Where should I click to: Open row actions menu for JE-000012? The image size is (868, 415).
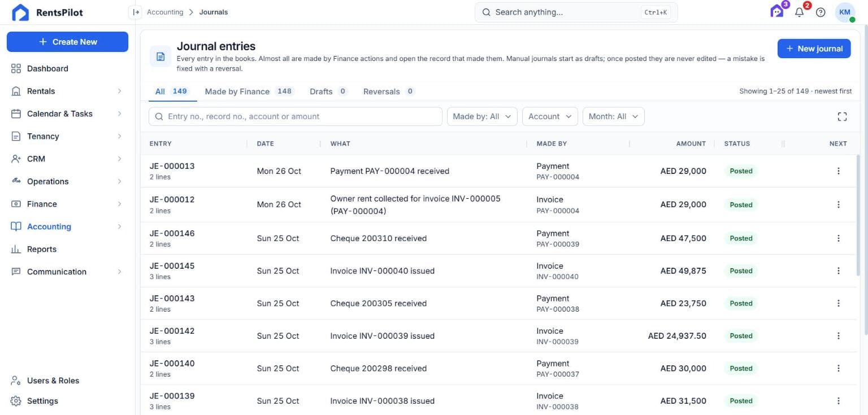click(838, 205)
